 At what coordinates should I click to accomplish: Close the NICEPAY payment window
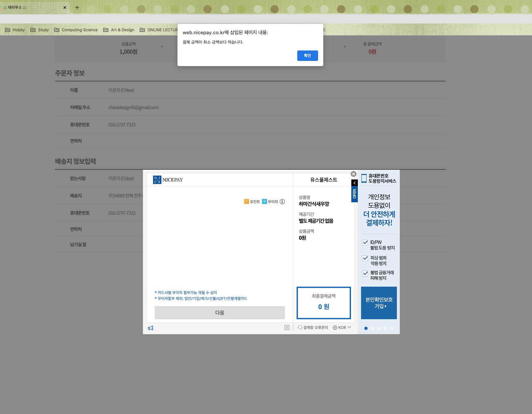point(353,174)
